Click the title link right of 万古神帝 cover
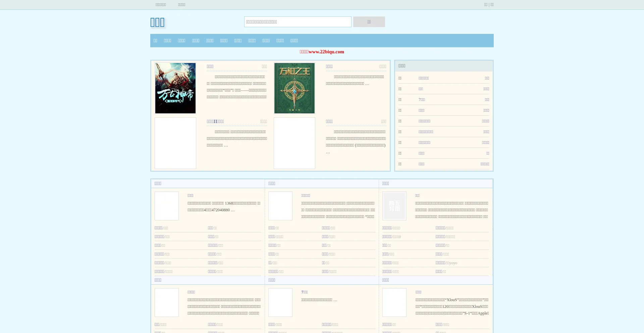This screenshot has height=333, width=644. [210, 66]
